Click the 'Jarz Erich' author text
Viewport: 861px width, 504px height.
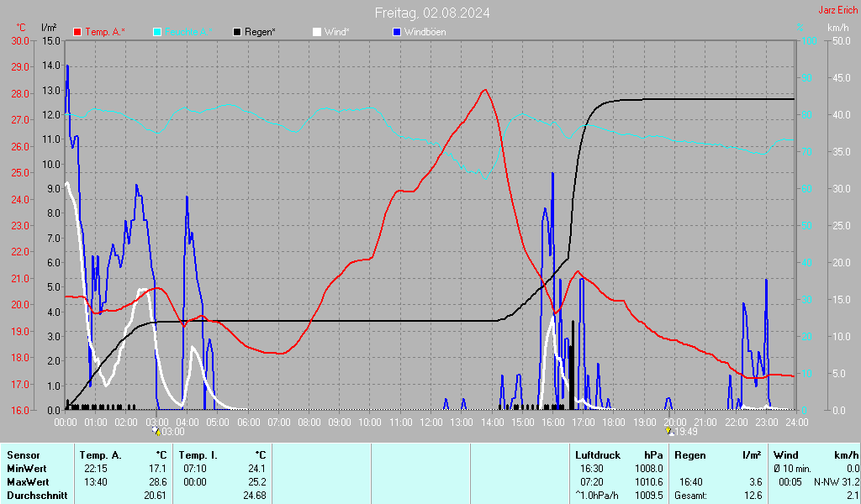click(x=838, y=10)
